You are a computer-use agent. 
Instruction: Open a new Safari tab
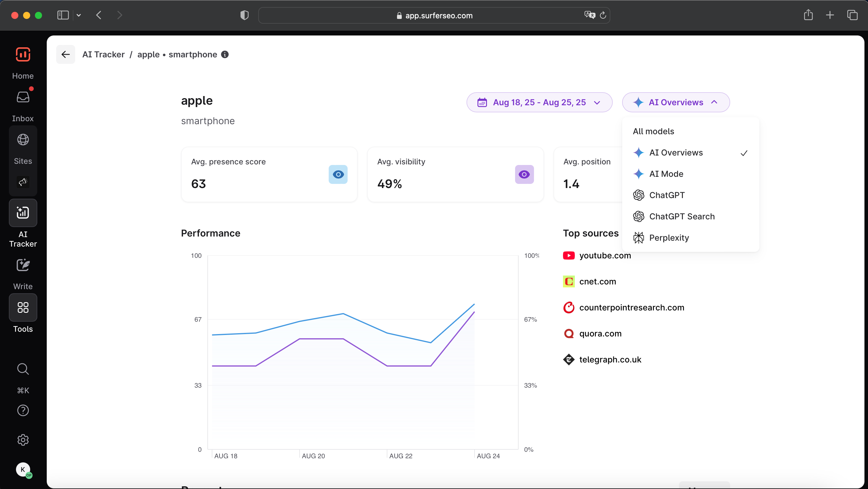click(x=830, y=15)
